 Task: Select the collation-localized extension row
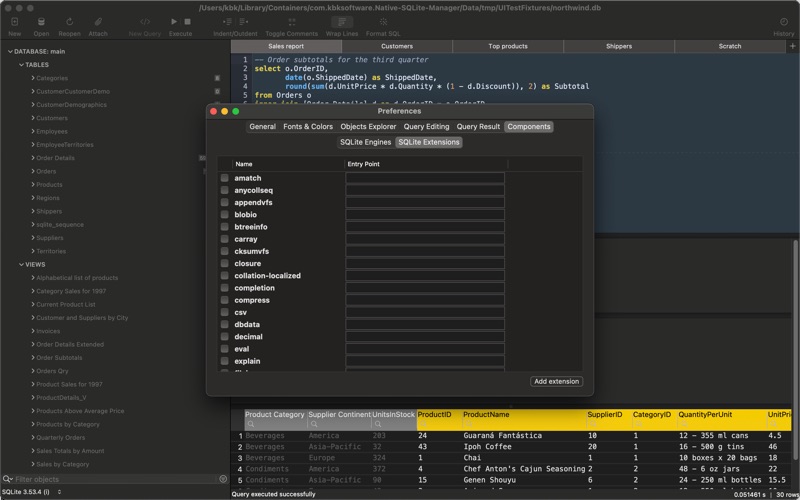coord(399,276)
